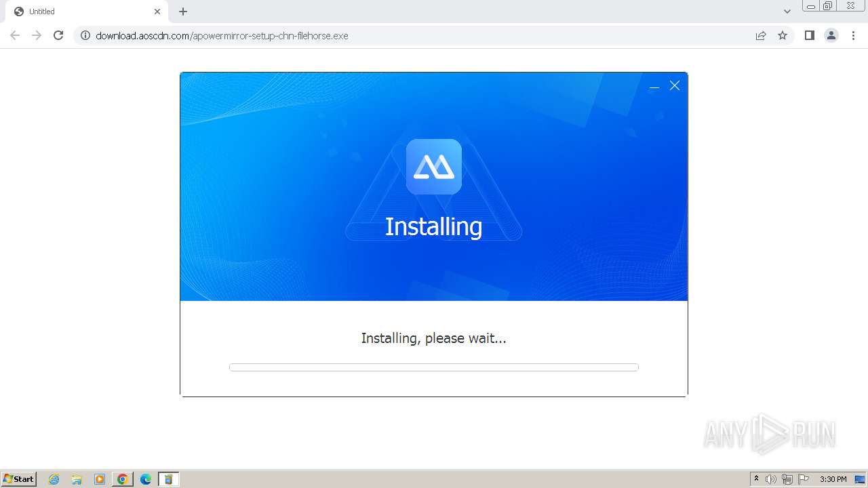Open the Windows Start menu

[19, 479]
